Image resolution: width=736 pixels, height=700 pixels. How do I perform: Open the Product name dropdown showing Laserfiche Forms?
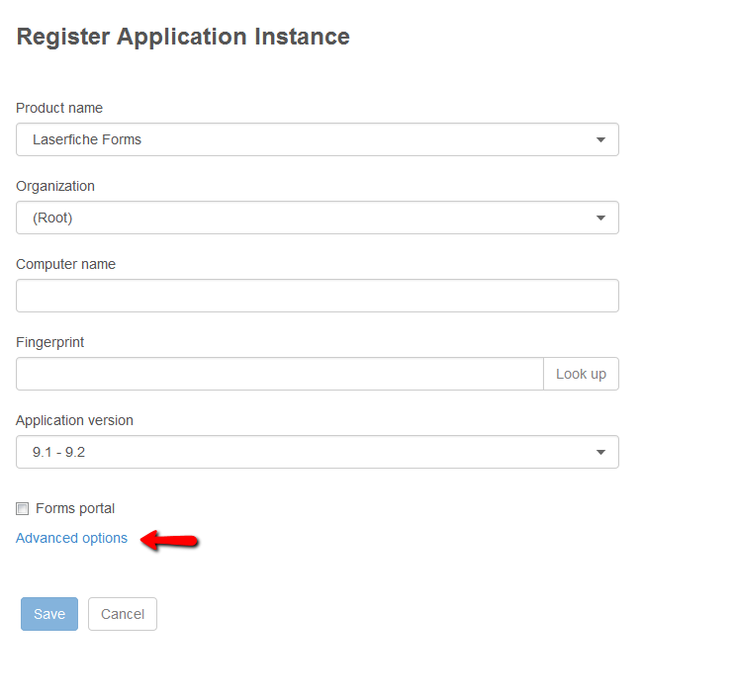[318, 139]
